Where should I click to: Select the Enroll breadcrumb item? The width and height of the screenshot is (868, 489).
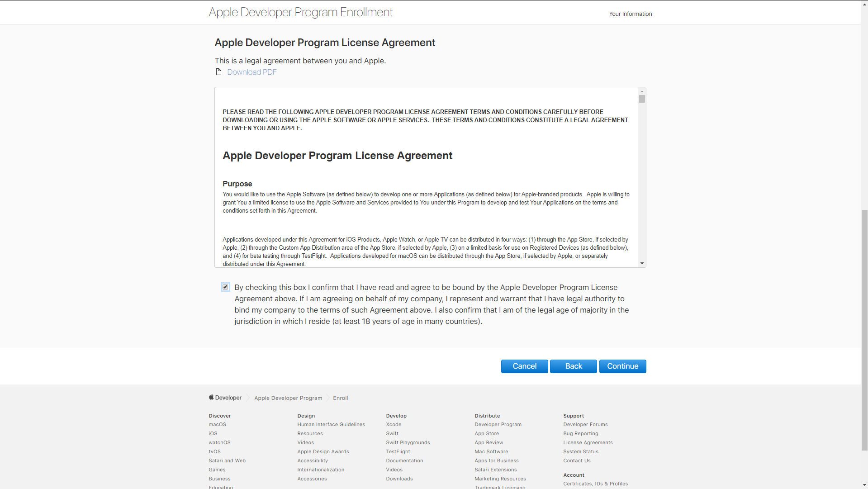click(x=340, y=398)
